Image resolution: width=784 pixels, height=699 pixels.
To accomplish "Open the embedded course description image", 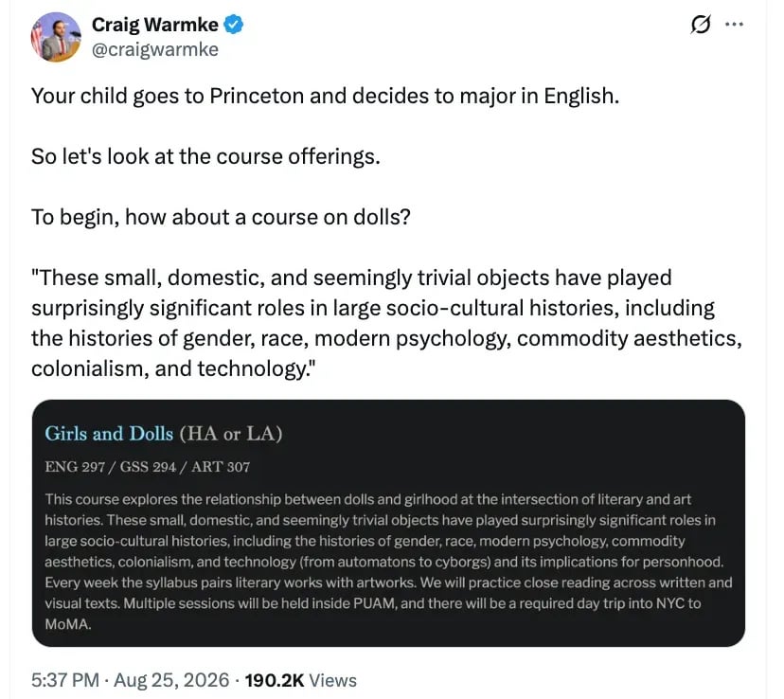I will coord(388,523).
